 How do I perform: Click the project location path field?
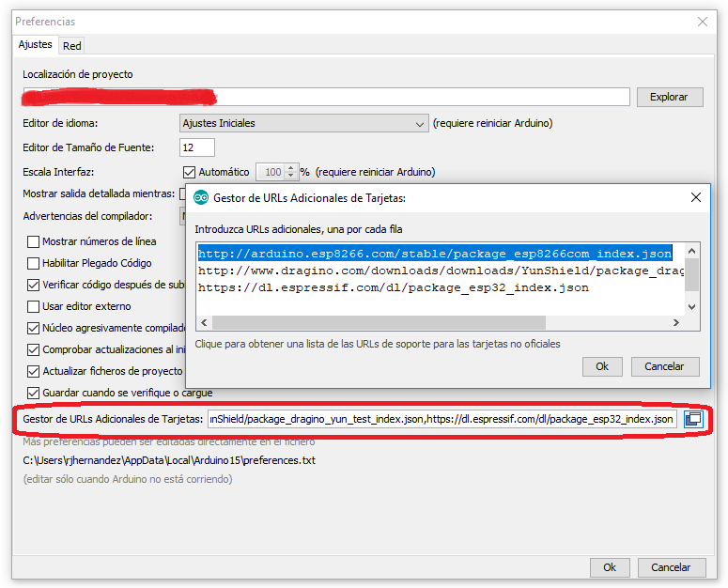click(326, 97)
